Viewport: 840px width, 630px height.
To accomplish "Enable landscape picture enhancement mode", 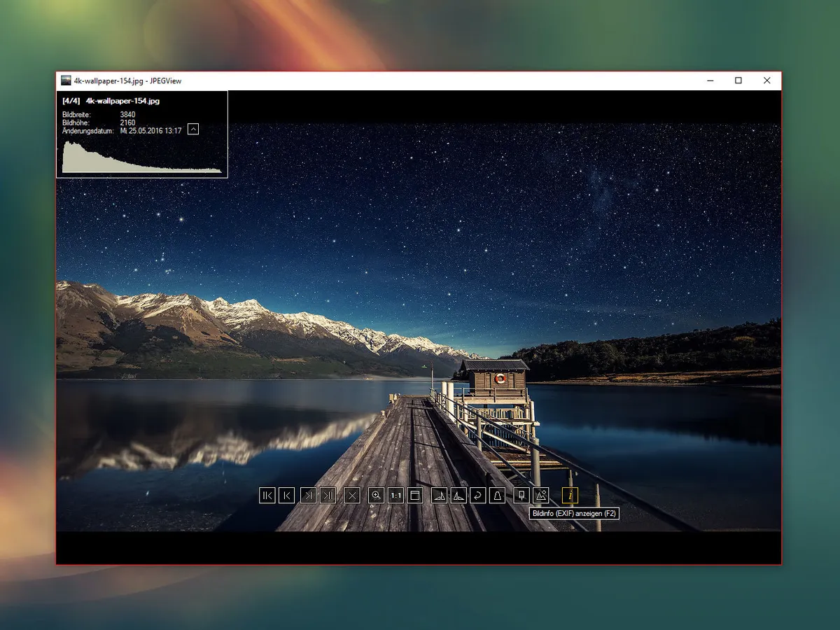I will [540, 496].
